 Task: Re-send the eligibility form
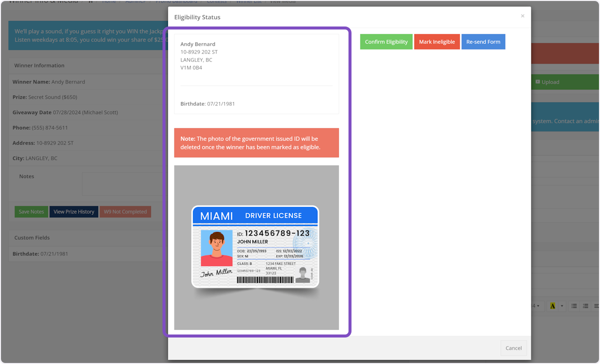tap(483, 41)
